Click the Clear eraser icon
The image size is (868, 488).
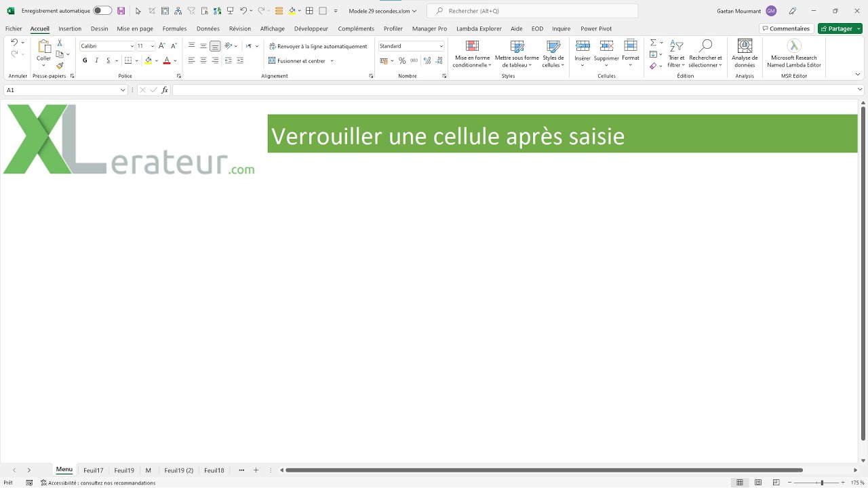click(653, 66)
